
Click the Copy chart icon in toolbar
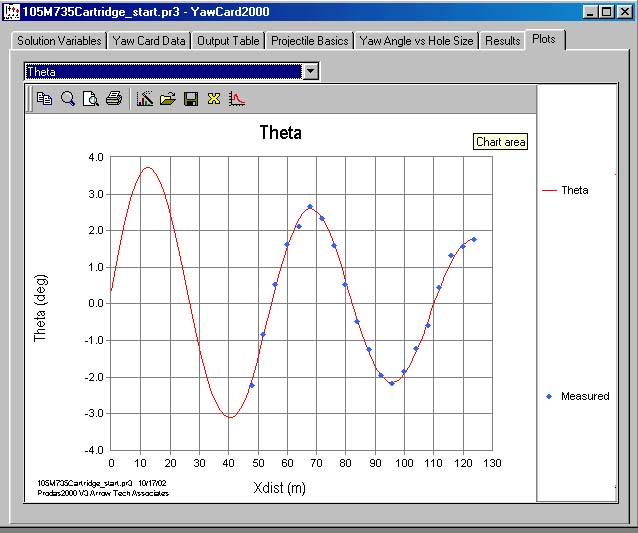[44, 98]
